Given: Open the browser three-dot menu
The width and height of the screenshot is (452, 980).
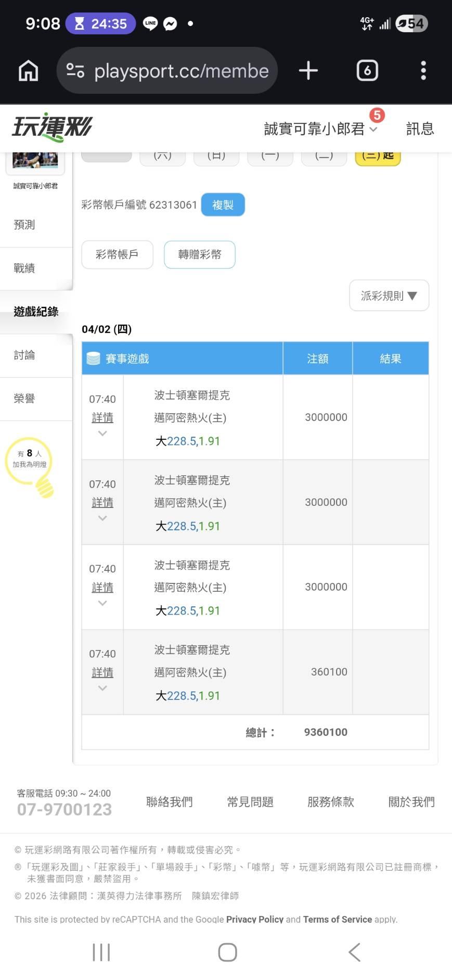Looking at the screenshot, I should 423,71.
